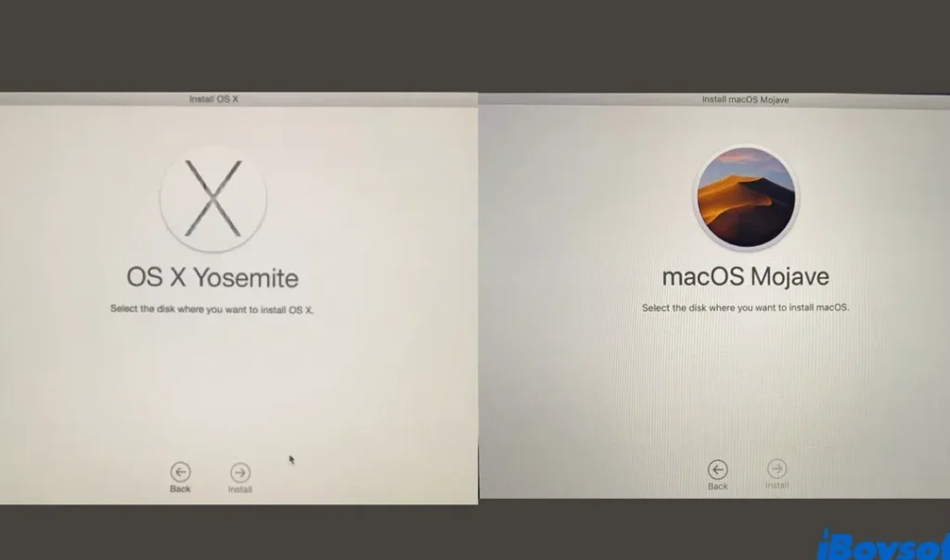The height and width of the screenshot is (560, 950).
Task: Select the 'Install' text label under Mojave
Action: point(777,486)
